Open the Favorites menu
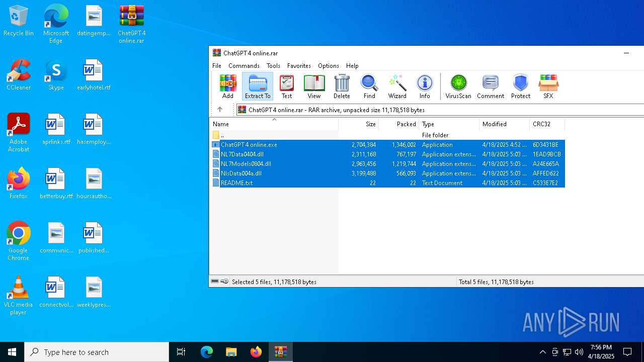 (x=299, y=66)
